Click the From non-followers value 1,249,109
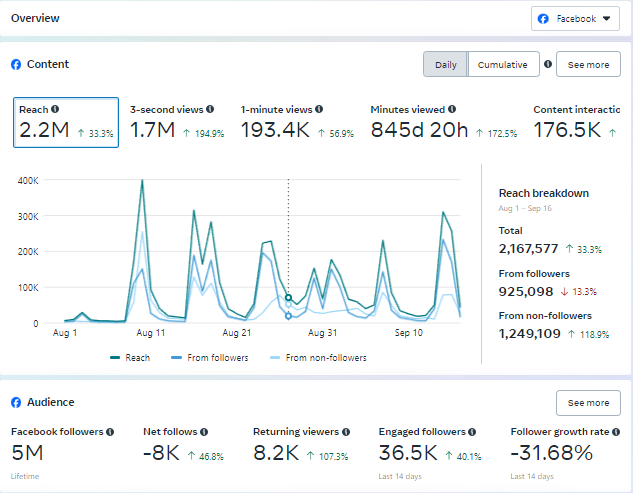The height and width of the screenshot is (493, 633). pyautogui.click(x=530, y=334)
